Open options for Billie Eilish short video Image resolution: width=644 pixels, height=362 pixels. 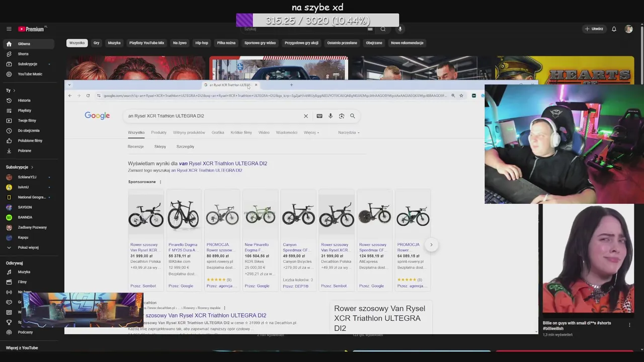(x=629, y=325)
